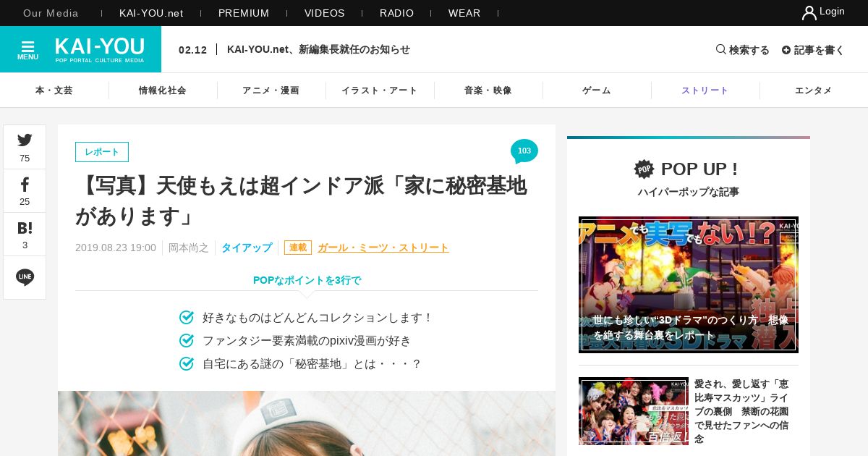Select the ストリート category tab
This screenshot has height=456, width=868.
click(705, 90)
